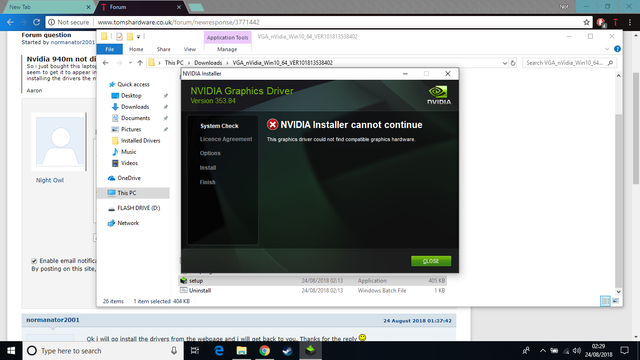Open Action Center notifications icon

pos(624,351)
